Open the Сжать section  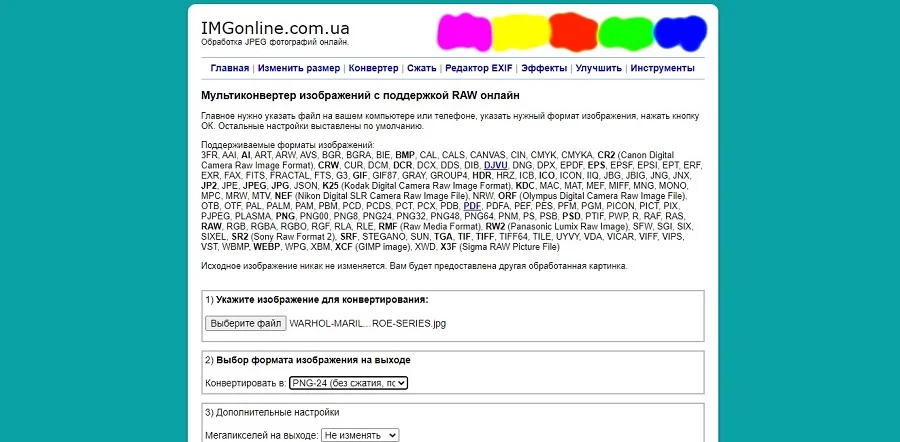[x=422, y=68]
